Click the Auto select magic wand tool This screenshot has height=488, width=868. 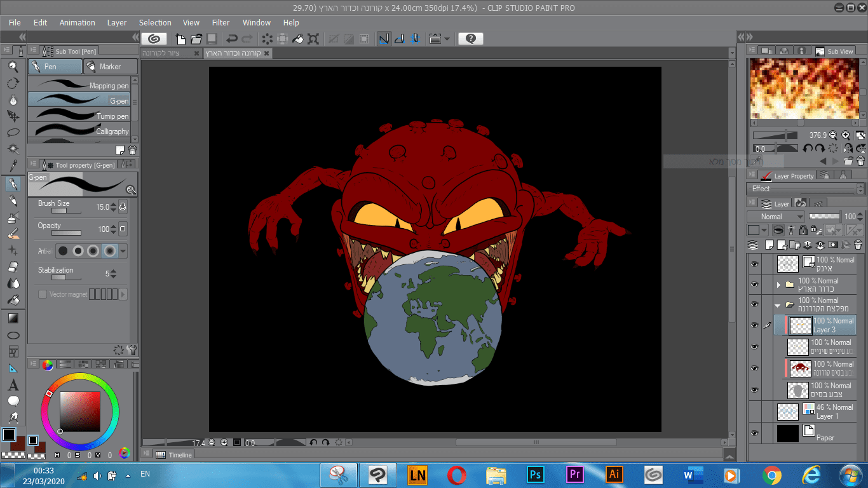[13, 149]
